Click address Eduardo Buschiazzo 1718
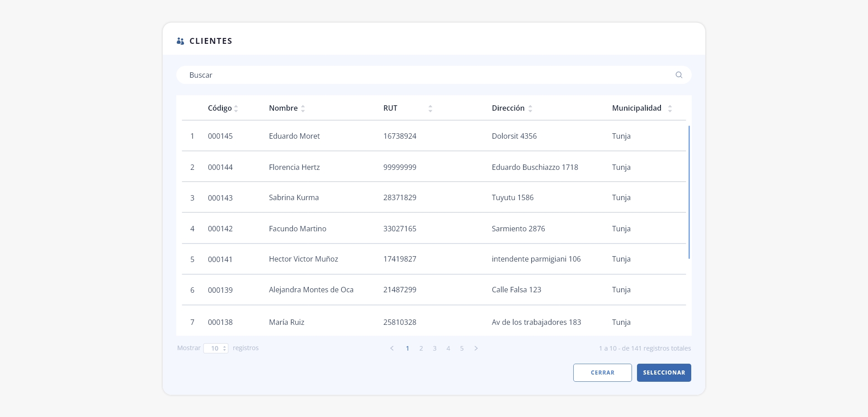 tap(535, 167)
